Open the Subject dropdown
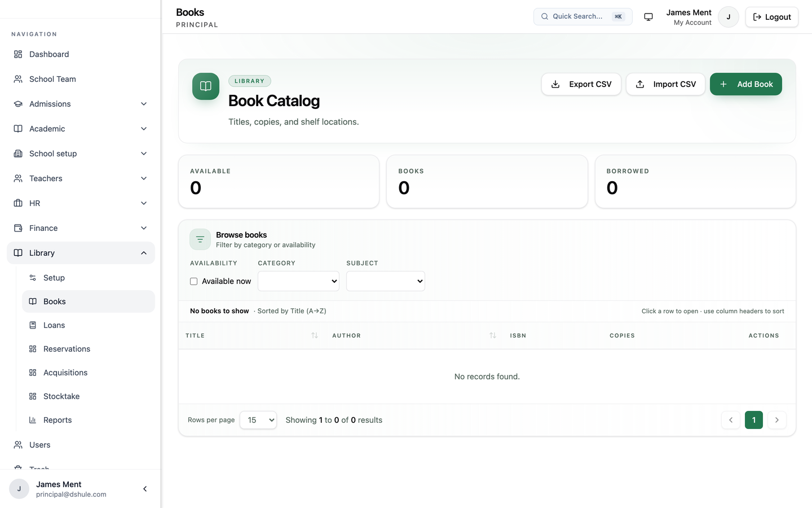The image size is (812, 508). click(x=386, y=281)
